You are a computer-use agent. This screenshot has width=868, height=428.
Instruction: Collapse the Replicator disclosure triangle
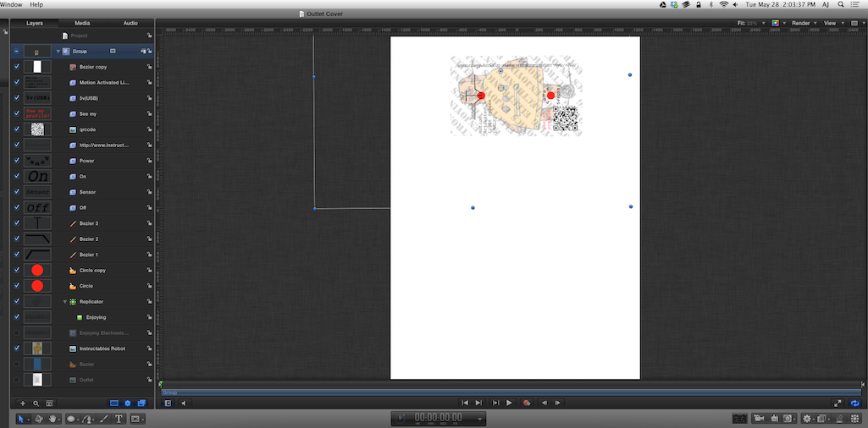pos(64,302)
